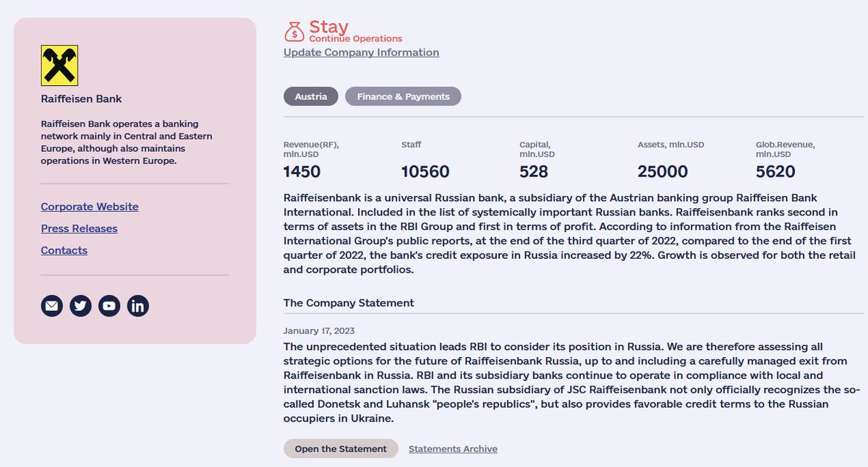Click the Raiffeisen Bank yellow logo
868x467 pixels.
59,66
